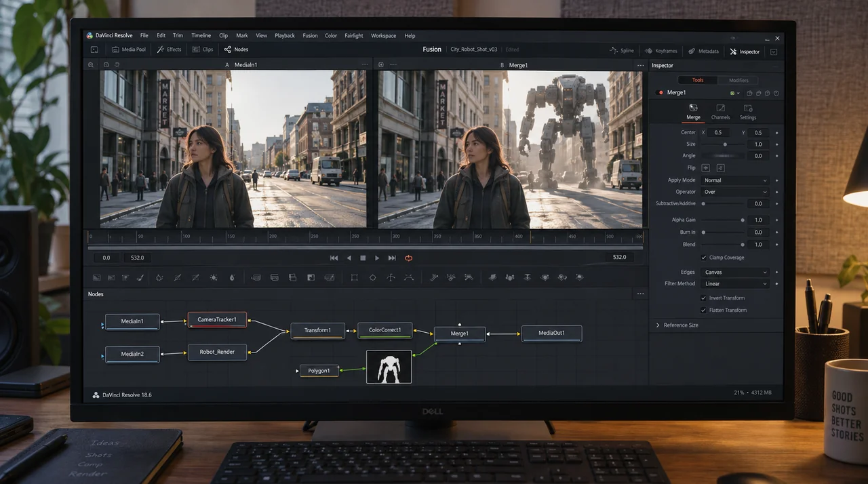
Task: Open the Fusion menu
Action: tap(310, 35)
